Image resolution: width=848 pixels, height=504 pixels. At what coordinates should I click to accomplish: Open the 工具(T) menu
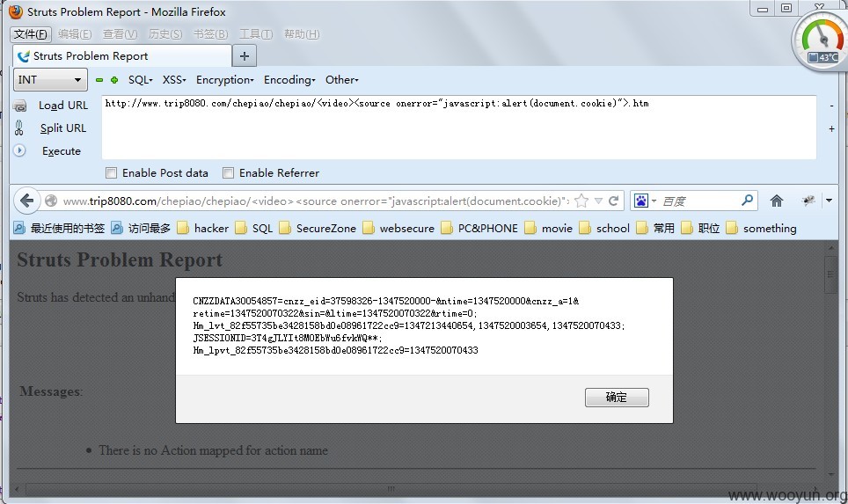[x=256, y=34]
